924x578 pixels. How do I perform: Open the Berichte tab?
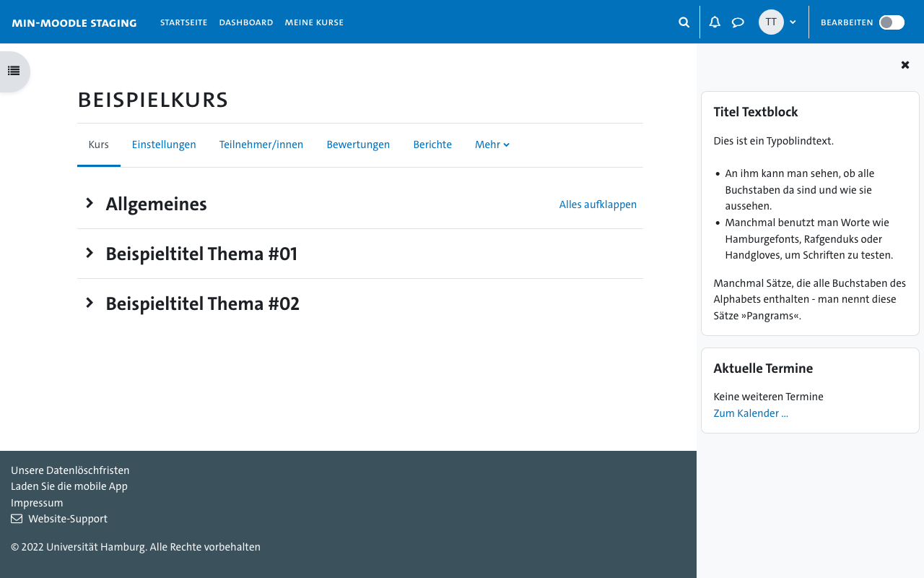coord(432,144)
